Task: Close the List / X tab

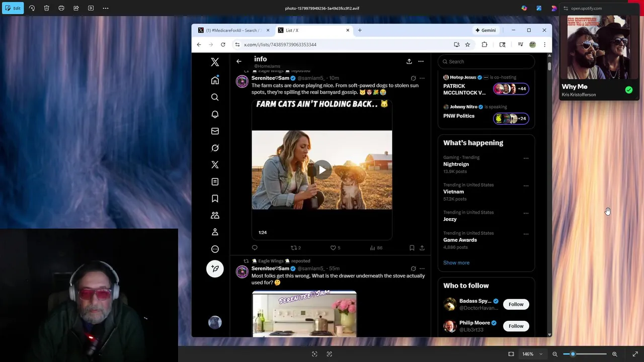Action: pyautogui.click(x=347, y=30)
